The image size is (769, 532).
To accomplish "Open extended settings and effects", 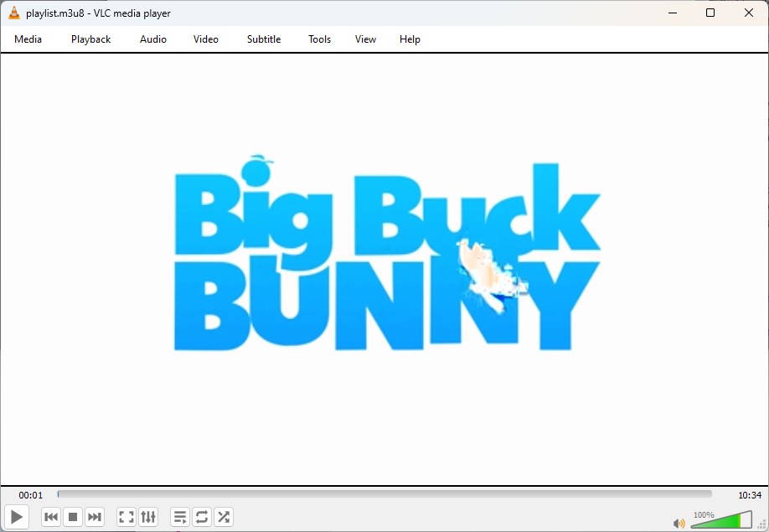I will coord(148,517).
